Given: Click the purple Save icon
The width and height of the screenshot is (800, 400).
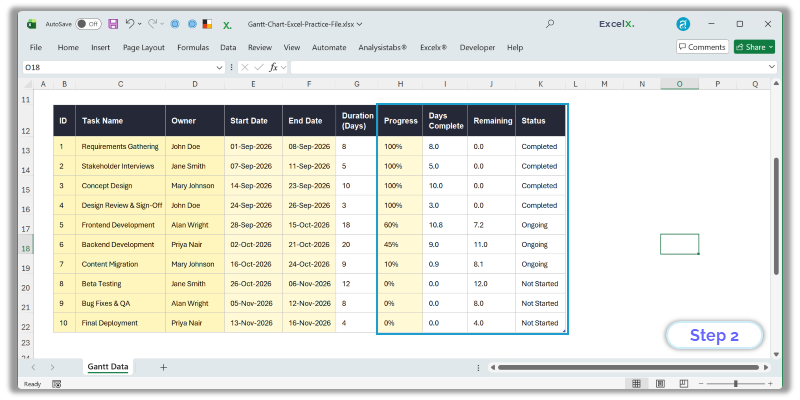Looking at the screenshot, I should point(113,24).
